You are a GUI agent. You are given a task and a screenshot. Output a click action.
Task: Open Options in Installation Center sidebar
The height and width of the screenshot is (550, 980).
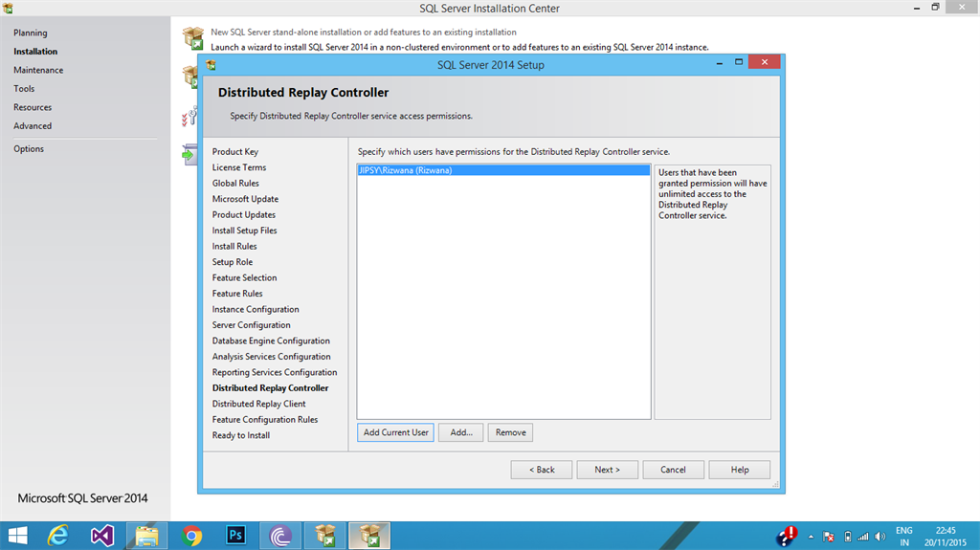pos(29,149)
